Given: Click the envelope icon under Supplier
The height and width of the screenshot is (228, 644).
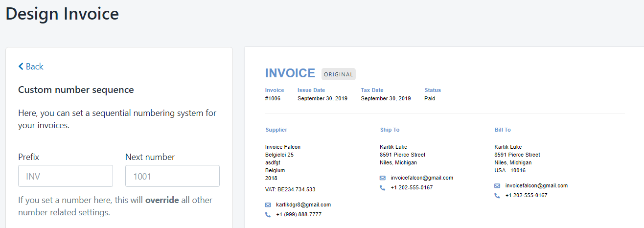Looking at the screenshot, I should [268, 205].
